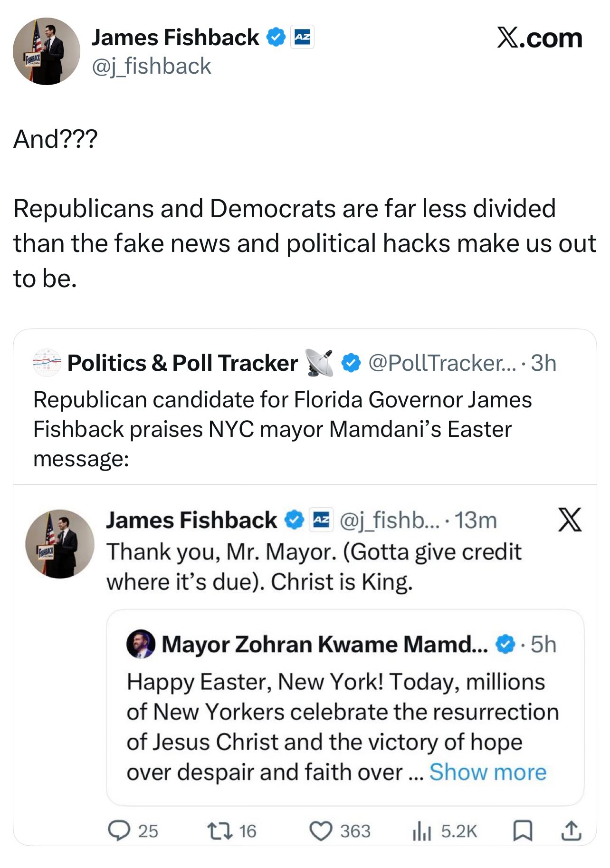Viewport: 610px width, 868px height.
Task: Expand the tweet with Show more
Action: point(488,772)
